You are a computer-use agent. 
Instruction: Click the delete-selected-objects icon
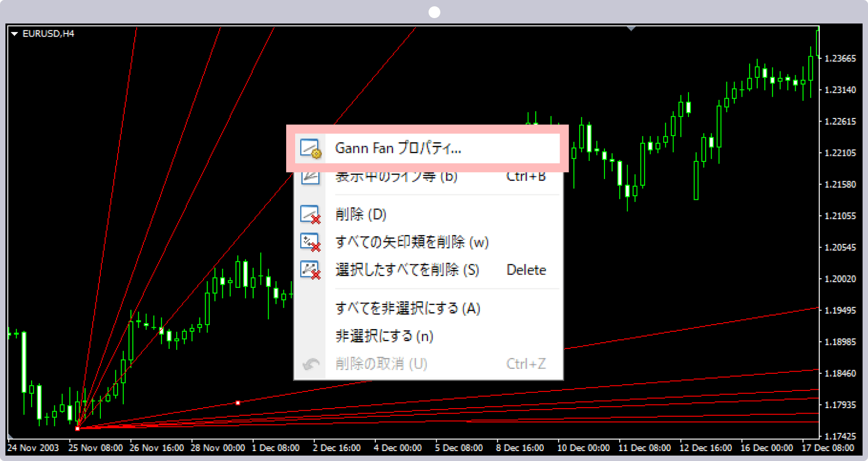tap(310, 270)
